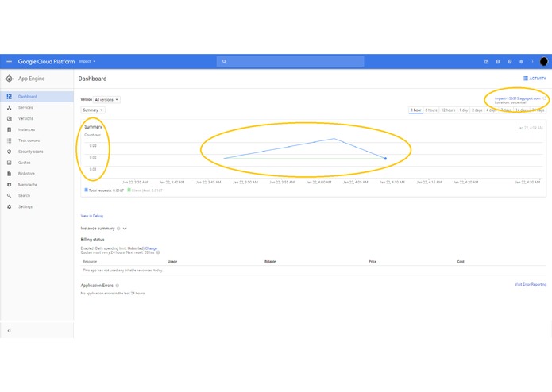The width and height of the screenshot is (552, 392).
Task: Open Quotas in the sidebar
Action: 37,163
